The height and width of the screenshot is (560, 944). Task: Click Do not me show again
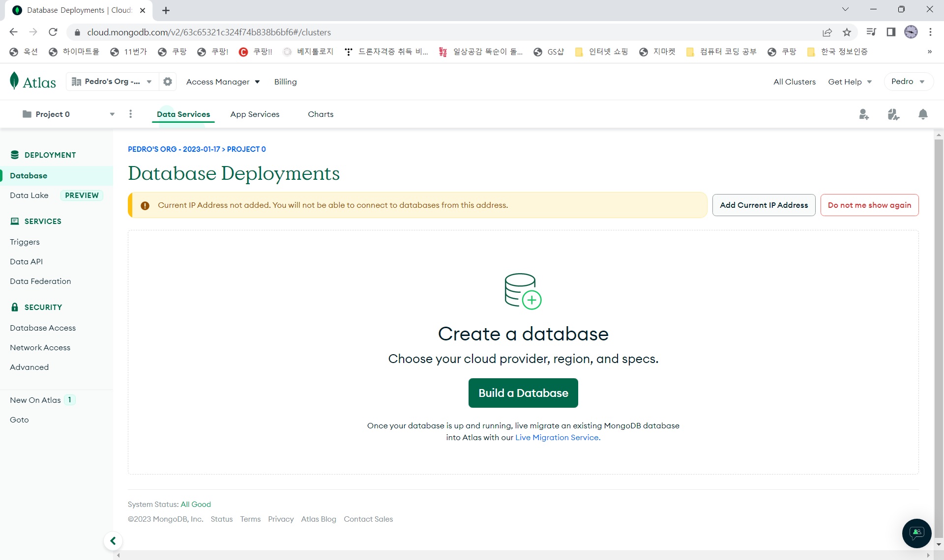click(x=869, y=205)
